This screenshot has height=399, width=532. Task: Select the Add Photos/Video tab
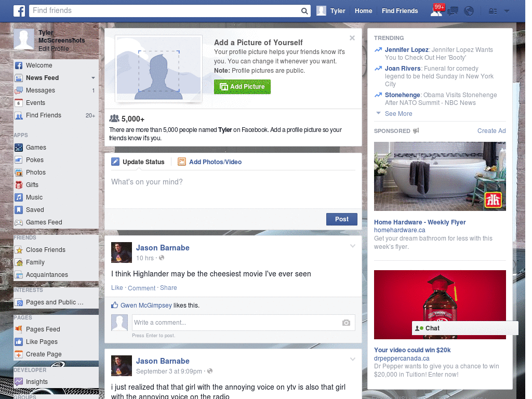point(210,162)
